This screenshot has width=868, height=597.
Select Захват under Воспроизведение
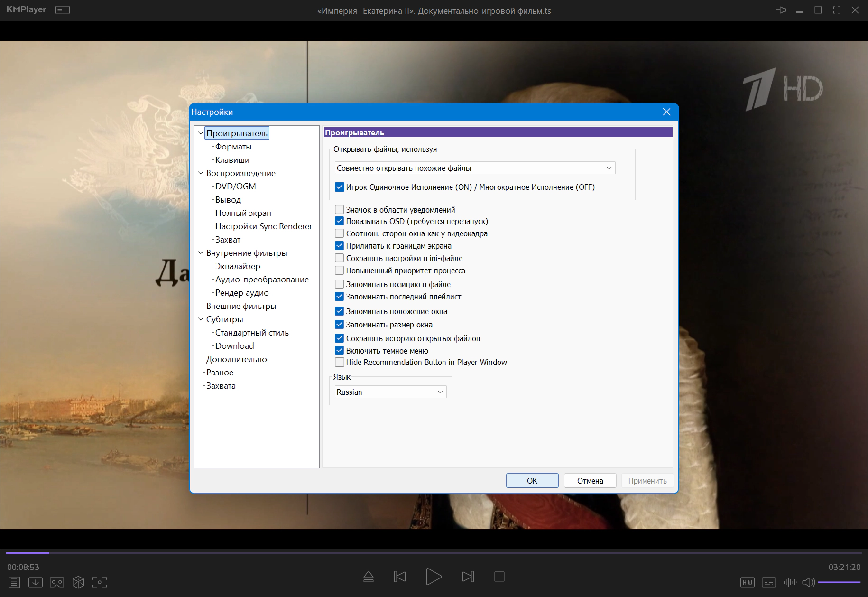pyautogui.click(x=228, y=240)
